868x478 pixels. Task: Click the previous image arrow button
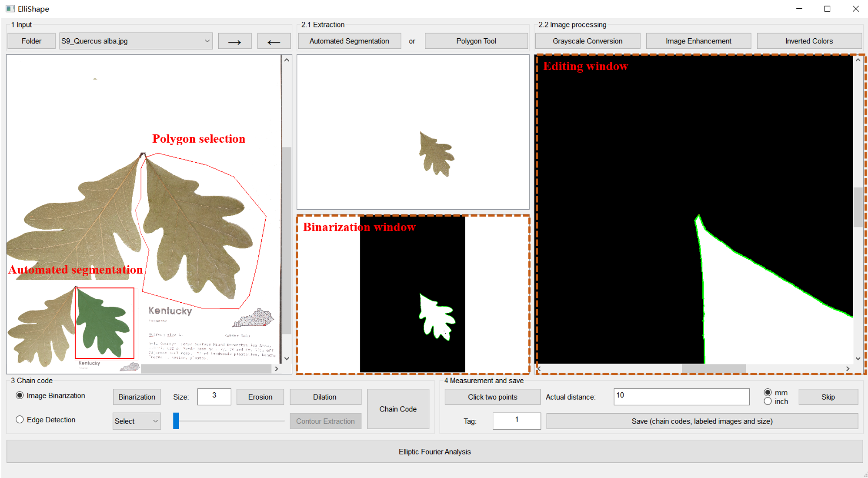(274, 41)
